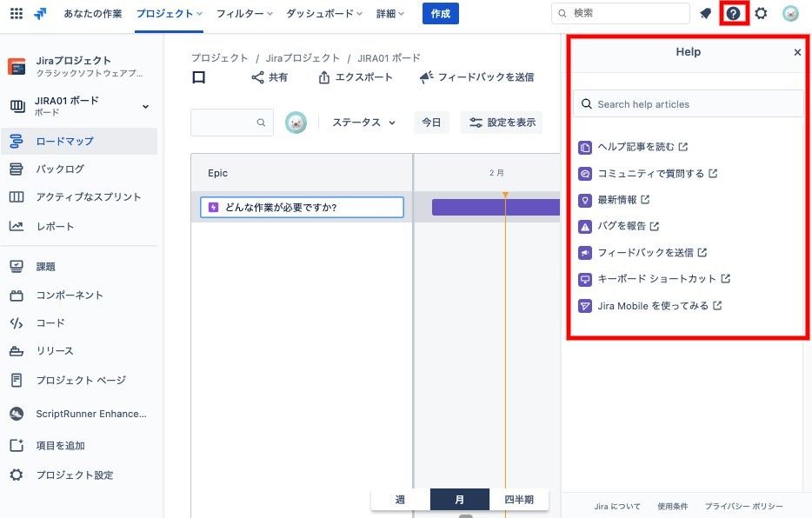This screenshot has width=812, height=518.
Task: Switch timeline to 四半期 view
Action: [519, 500]
